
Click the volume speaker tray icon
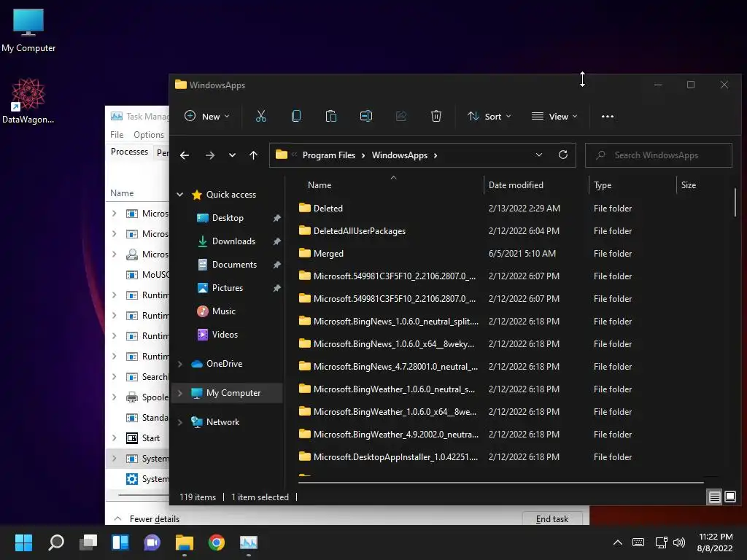pos(679,542)
